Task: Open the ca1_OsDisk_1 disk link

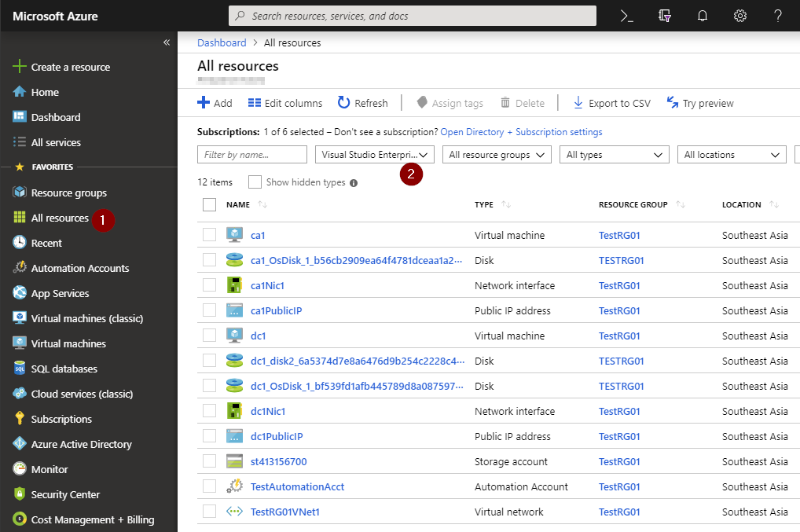Action: click(x=357, y=261)
